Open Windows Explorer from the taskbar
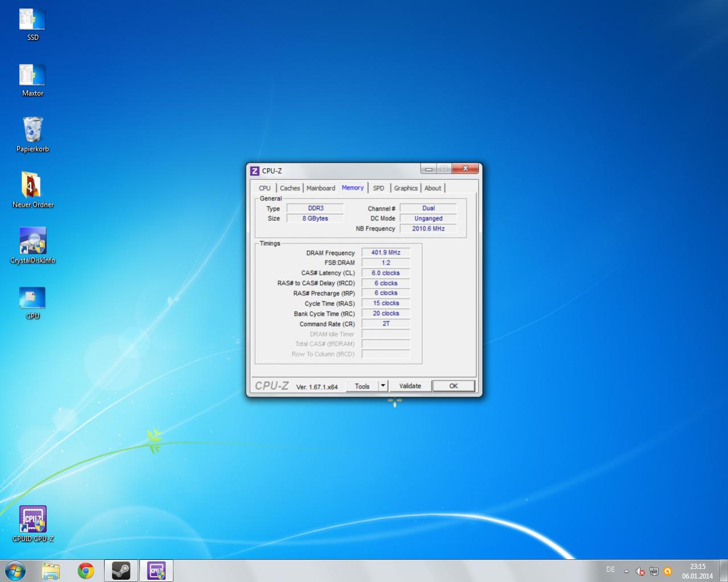The image size is (728, 582). pyautogui.click(x=51, y=571)
